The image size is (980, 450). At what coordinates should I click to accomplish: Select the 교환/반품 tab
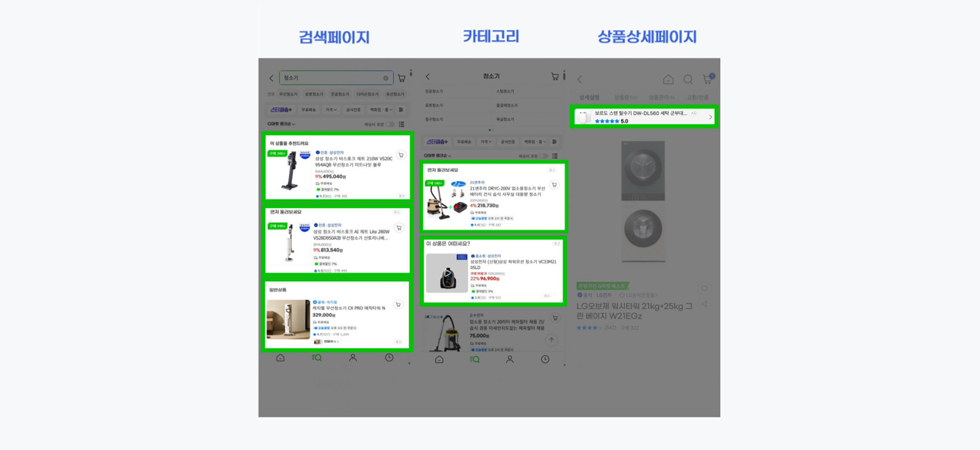698,97
